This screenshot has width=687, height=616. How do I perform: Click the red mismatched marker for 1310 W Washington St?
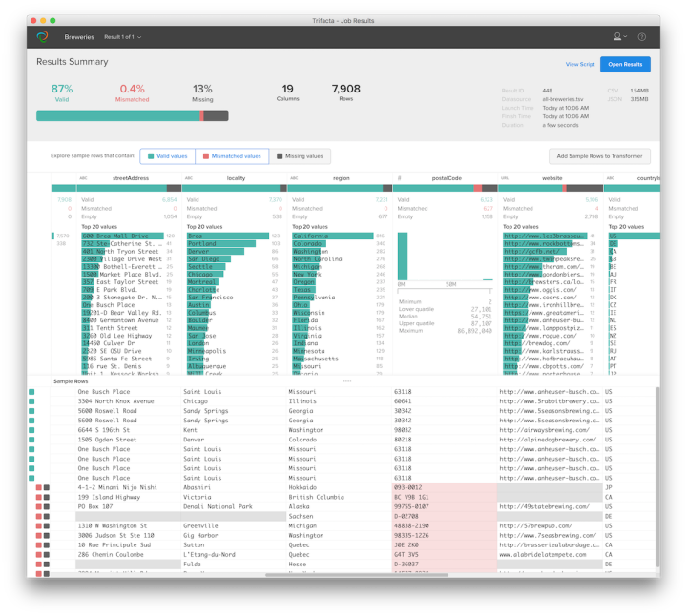click(x=38, y=525)
